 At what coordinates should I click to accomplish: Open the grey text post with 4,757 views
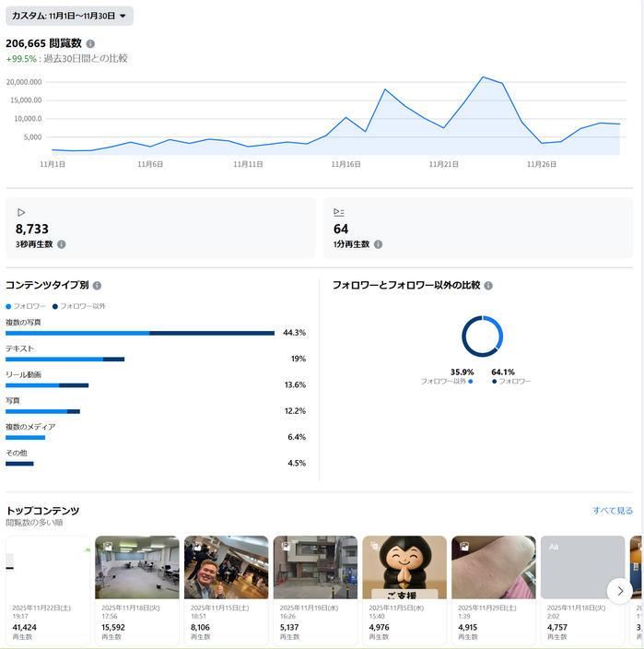(582, 568)
